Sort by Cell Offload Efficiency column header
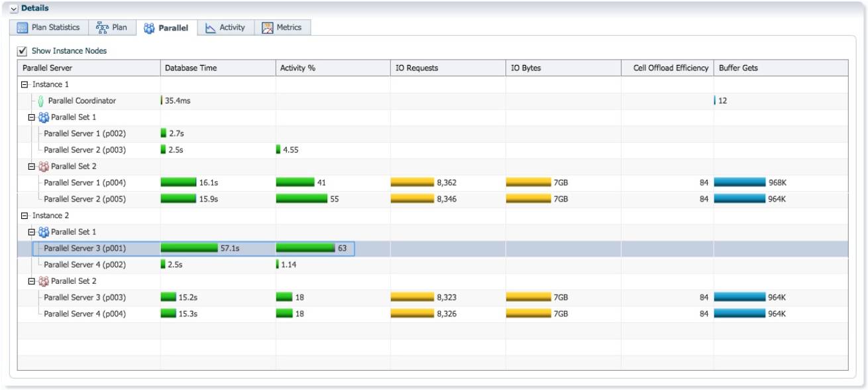The image size is (868, 390). tap(667, 68)
